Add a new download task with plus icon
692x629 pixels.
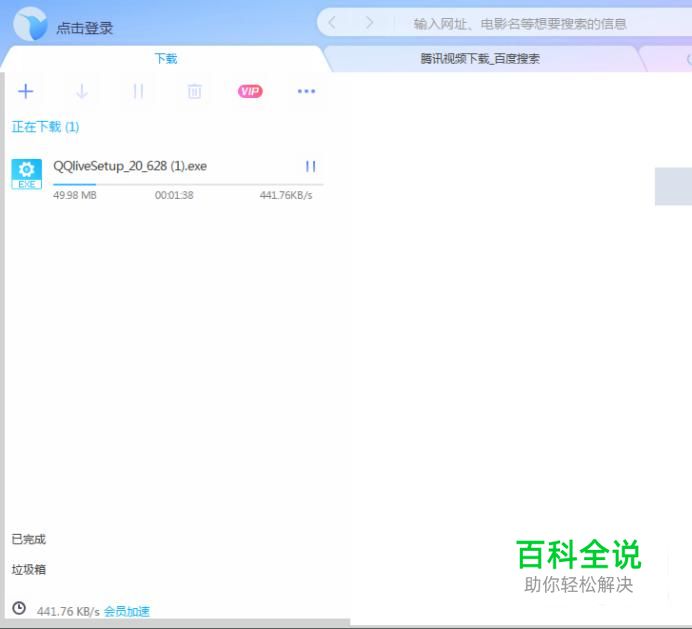coord(26,91)
